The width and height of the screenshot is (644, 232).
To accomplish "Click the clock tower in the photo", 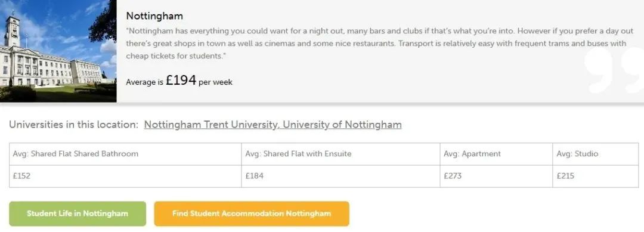I will [x=13, y=31].
